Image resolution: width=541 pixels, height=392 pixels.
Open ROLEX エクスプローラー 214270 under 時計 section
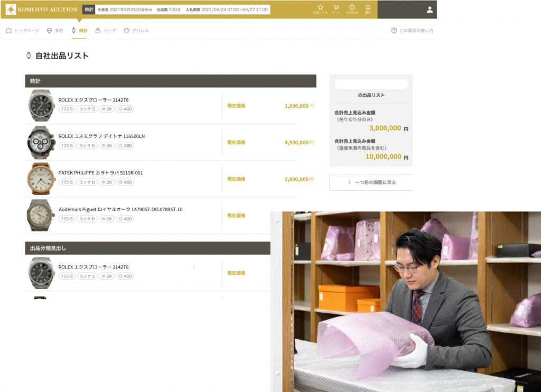tap(93, 100)
